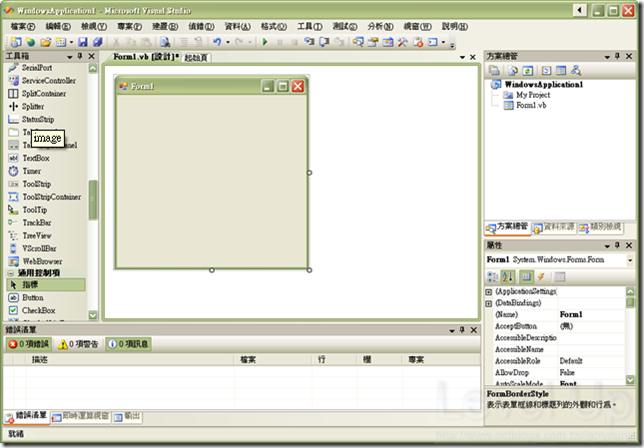
Task: Open the 工具(T) menu
Action: [309, 26]
